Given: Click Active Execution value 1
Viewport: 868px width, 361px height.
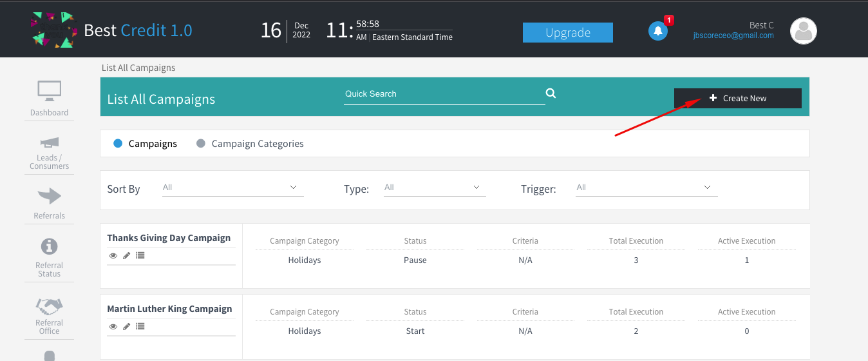Looking at the screenshot, I should click(747, 260).
